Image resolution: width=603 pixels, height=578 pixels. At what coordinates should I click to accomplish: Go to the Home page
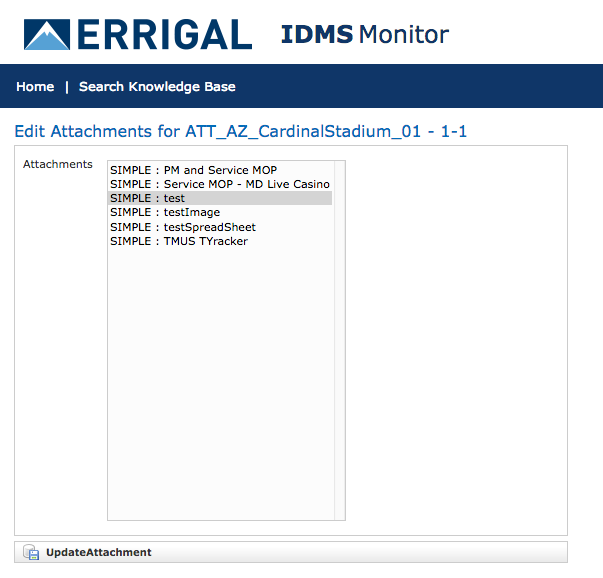tap(35, 87)
